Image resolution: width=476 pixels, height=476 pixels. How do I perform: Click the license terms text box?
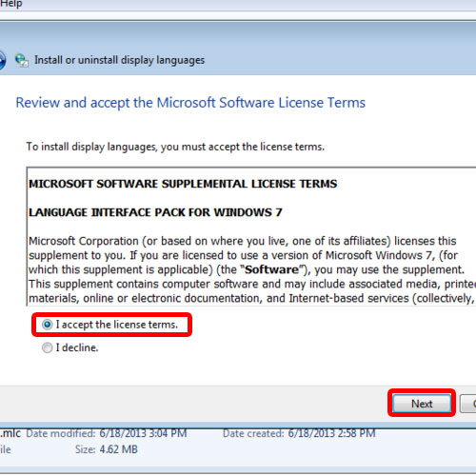(x=251, y=236)
